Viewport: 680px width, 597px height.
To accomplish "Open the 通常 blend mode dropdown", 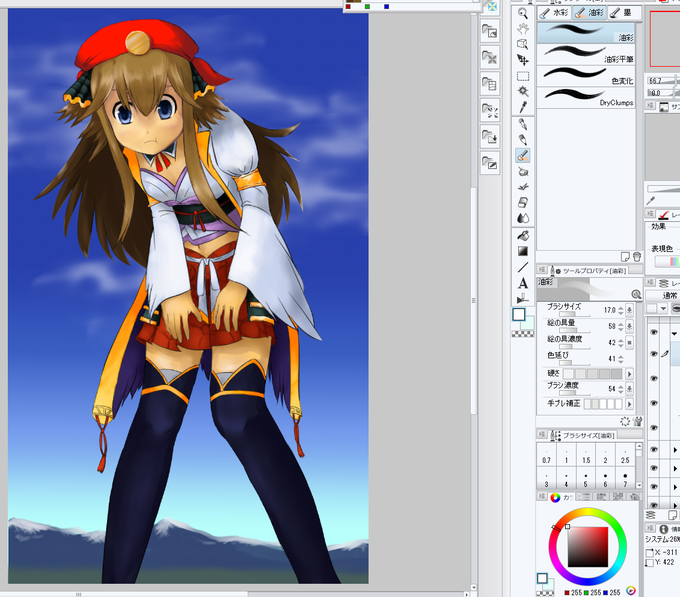I will [663, 296].
